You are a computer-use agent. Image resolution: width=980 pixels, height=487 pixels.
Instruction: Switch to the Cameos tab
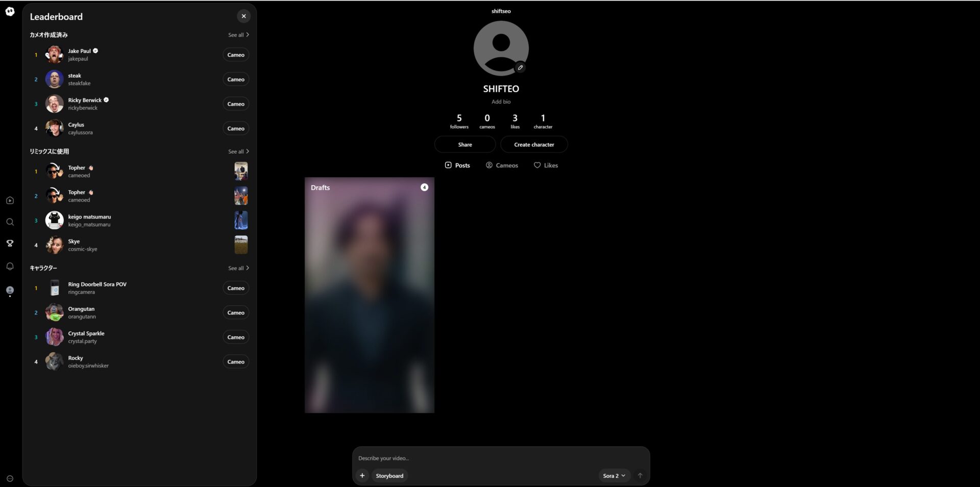(502, 165)
